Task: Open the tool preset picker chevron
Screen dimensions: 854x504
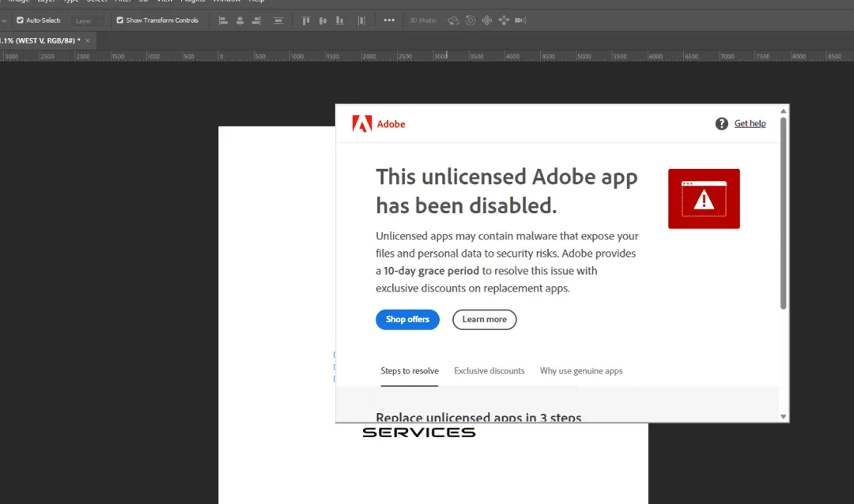Action: 4,21
